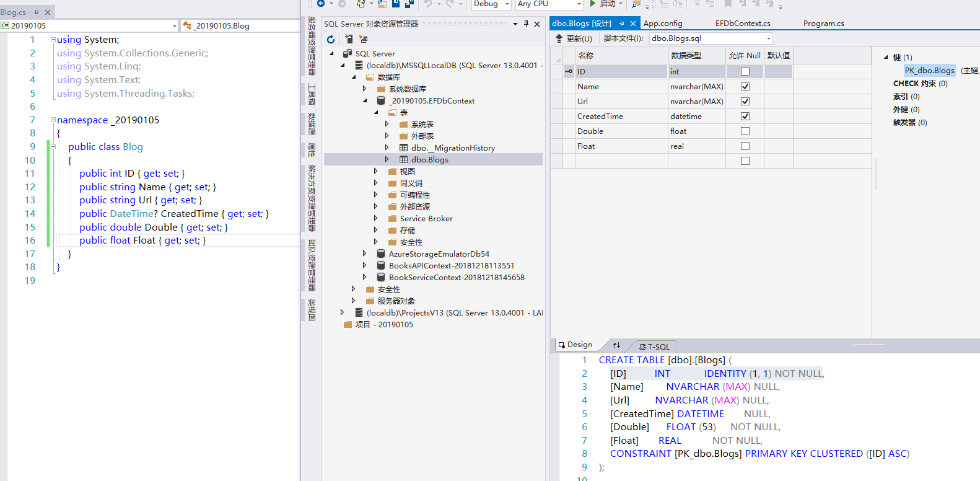Click the navigate backward arrow icon

(321, 4)
